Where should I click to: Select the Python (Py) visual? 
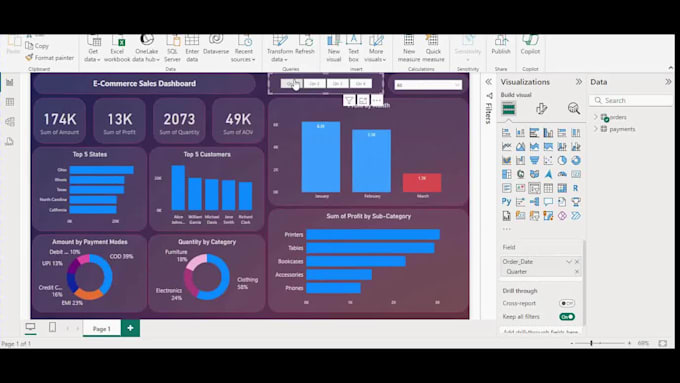point(506,202)
